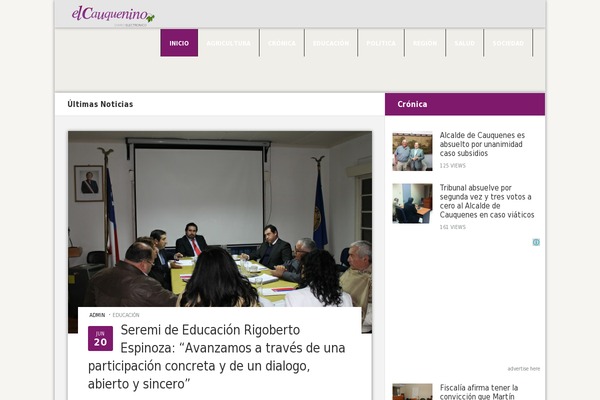Click the ADMIN author link

point(97,315)
